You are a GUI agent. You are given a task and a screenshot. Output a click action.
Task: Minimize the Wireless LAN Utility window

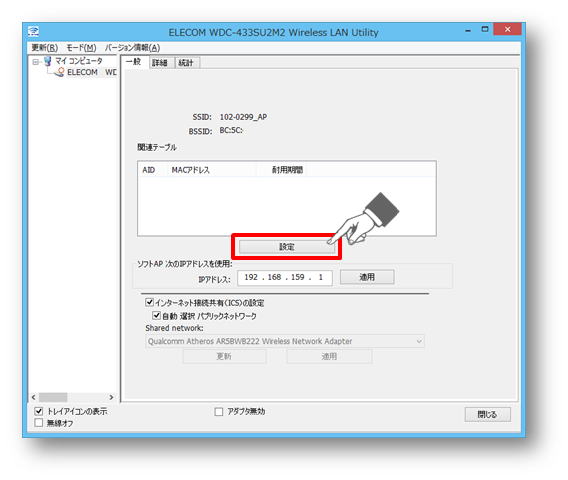click(468, 30)
